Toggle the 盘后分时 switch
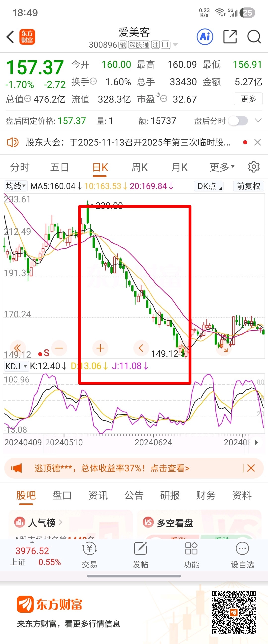The width and height of the screenshot is (268, 644). [x=238, y=121]
